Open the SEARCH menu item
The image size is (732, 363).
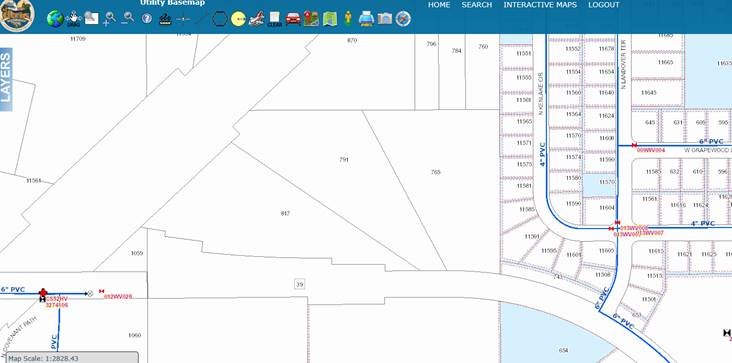477,5
